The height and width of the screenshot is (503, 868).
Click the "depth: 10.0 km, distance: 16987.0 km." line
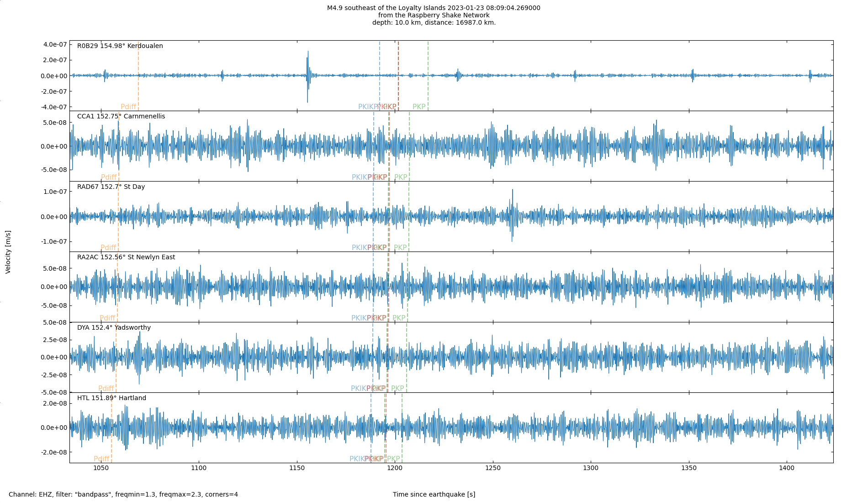click(x=434, y=22)
